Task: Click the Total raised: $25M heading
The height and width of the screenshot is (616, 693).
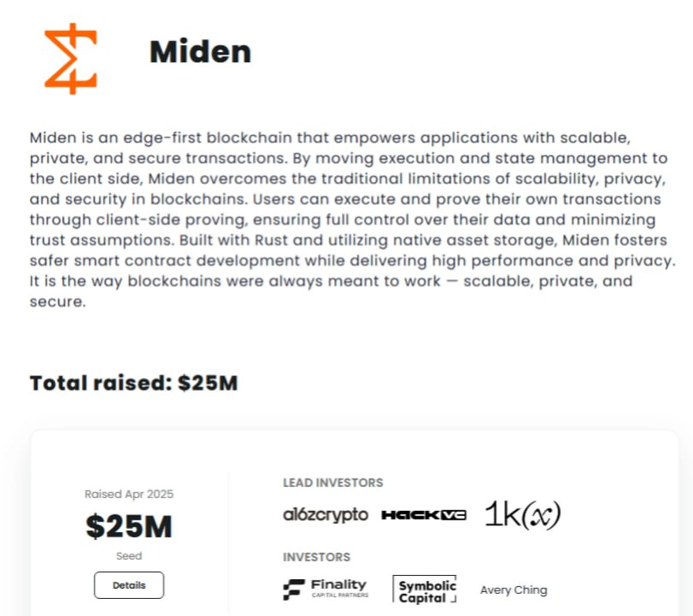Action: (134, 383)
